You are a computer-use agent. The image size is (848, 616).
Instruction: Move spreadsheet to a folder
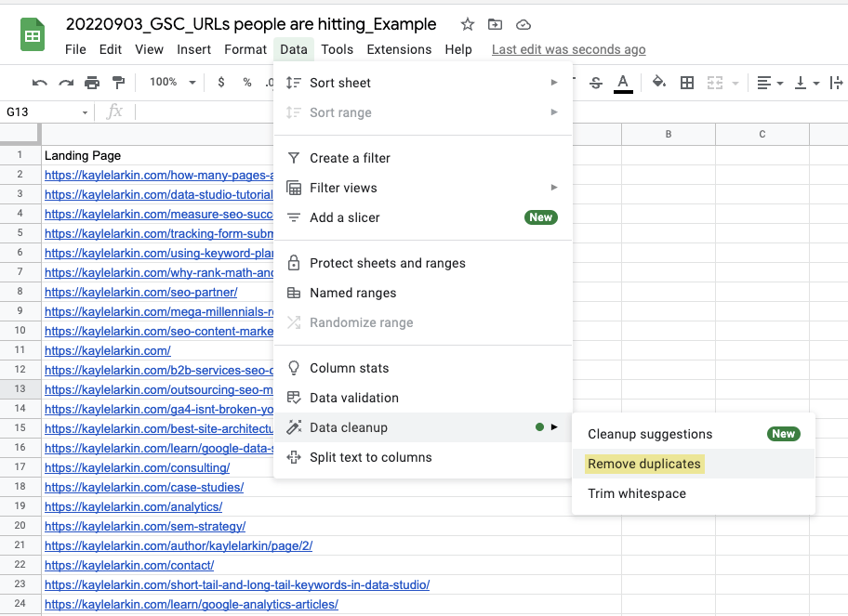pyautogui.click(x=495, y=24)
